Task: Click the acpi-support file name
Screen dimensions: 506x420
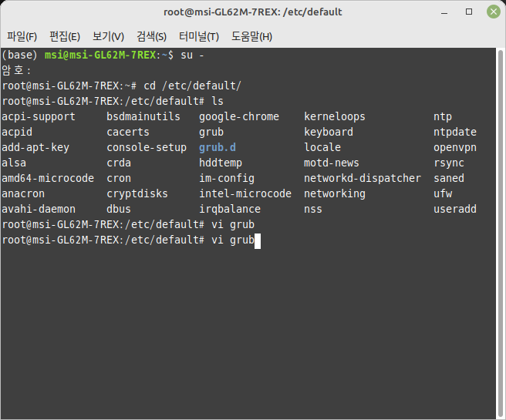Action: 39,116
